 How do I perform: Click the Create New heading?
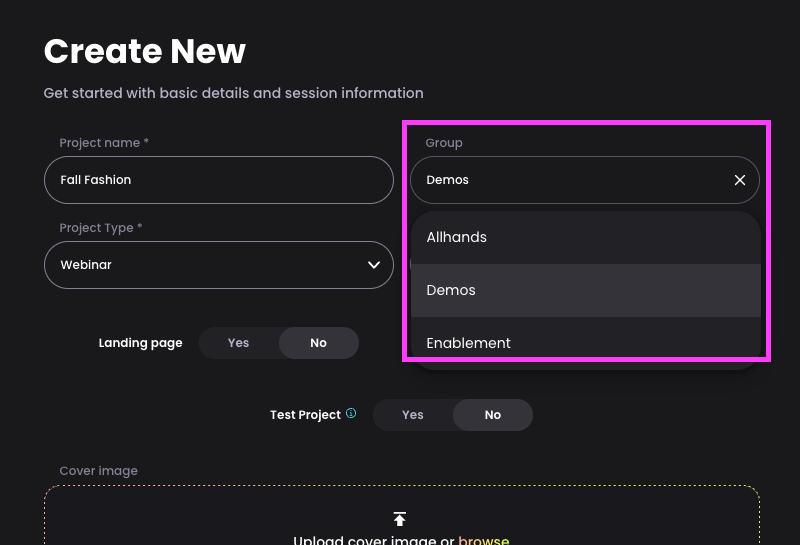pos(145,51)
